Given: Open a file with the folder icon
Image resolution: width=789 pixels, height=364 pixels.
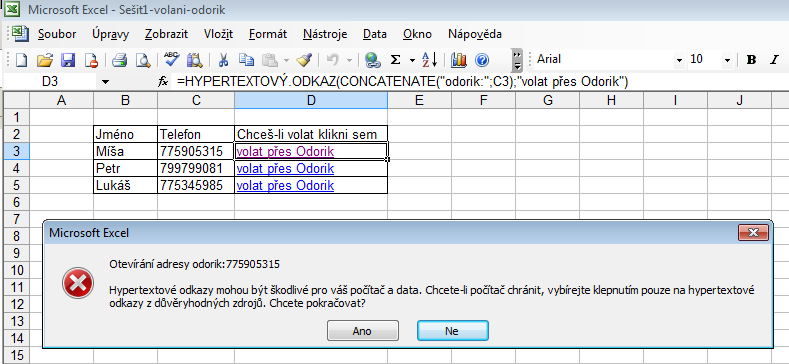Looking at the screenshot, I should click(x=45, y=60).
